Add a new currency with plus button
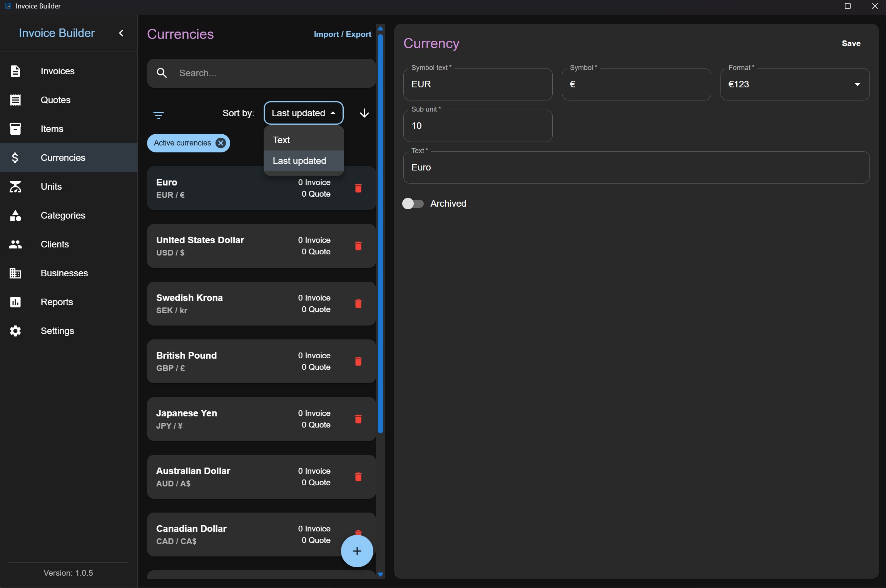886x588 pixels. pos(357,551)
